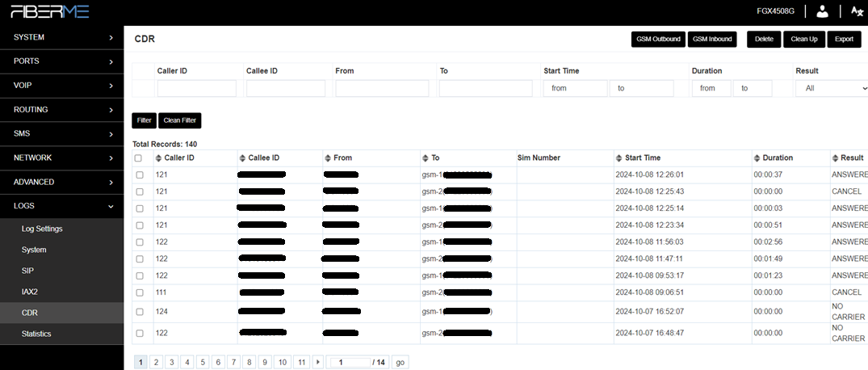Sort by Callee ID column arrows
This screenshot has height=370, width=868.
click(x=242, y=158)
